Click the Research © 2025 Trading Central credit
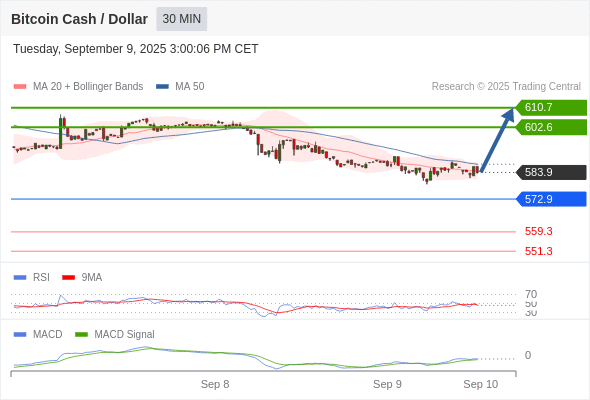The width and height of the screenshot is (590, 400). coord(506,87)
